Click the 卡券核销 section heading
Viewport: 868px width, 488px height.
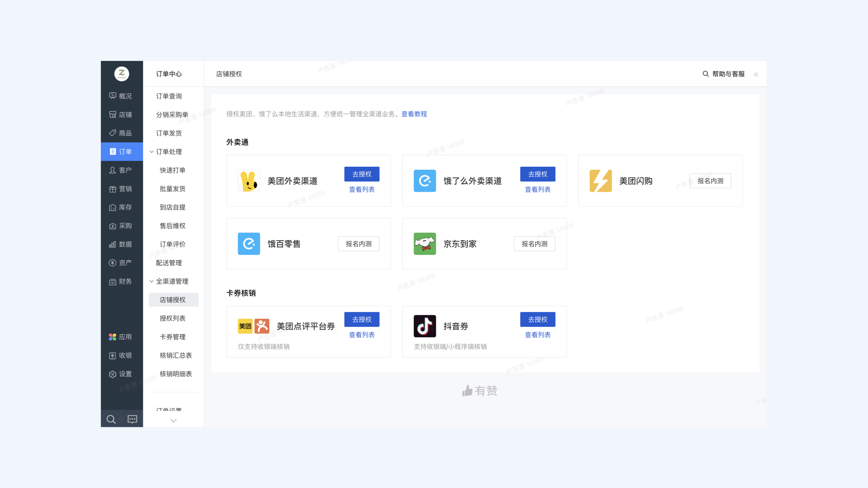click(x=241, y=293)
